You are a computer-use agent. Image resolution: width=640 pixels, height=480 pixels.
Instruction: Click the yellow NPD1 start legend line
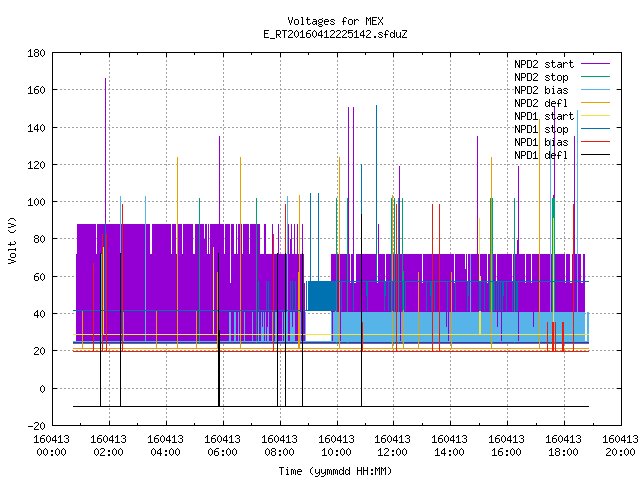[595, 116]
